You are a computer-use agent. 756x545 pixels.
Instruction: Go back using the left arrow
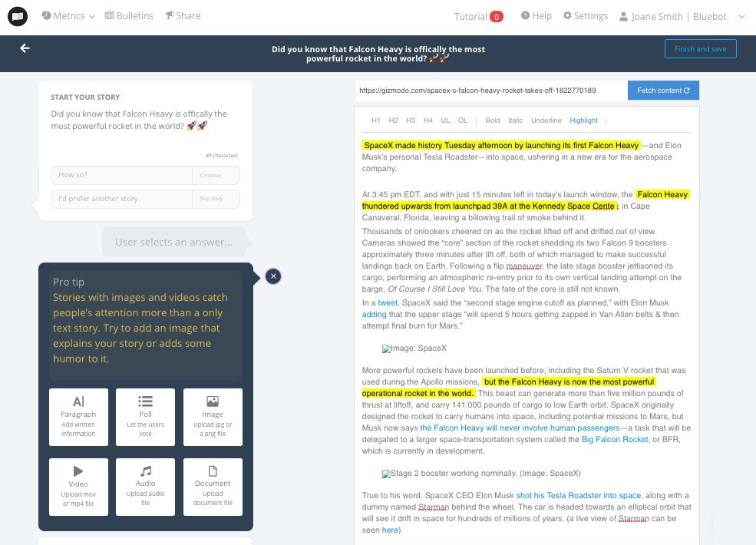click(25, 48)
